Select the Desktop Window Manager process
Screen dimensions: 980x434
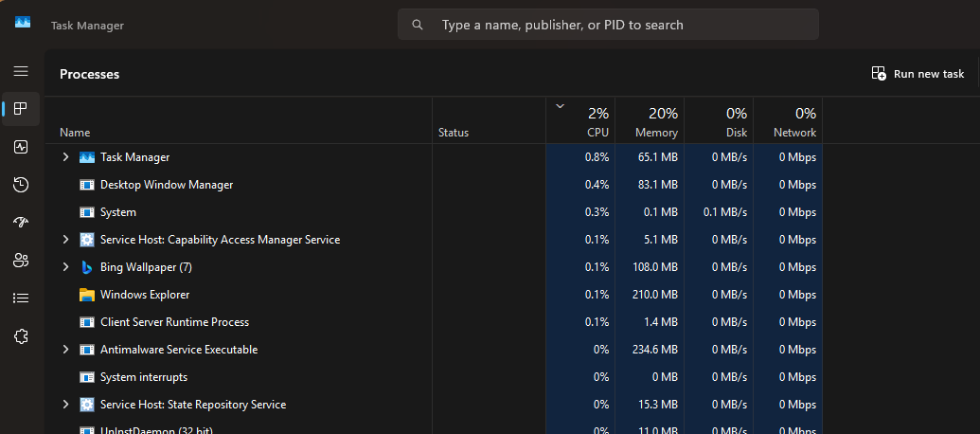coord(167,185)
